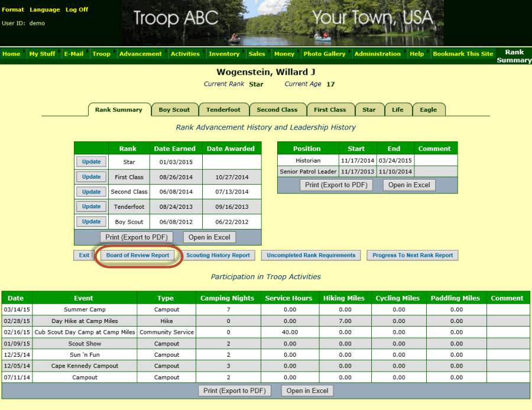This screenshot has height=410, width=532.
Task: Print rank history table to PDF
Action: coord(137,237)
